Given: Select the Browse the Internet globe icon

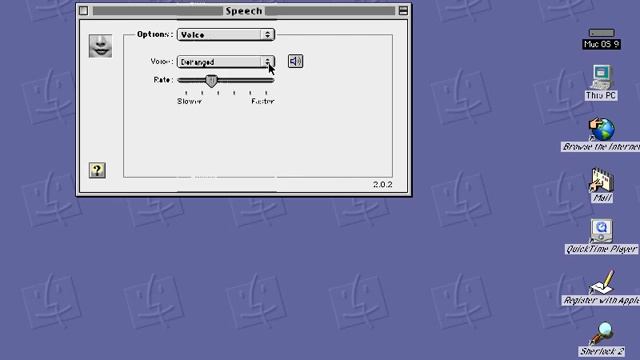Looking at the screenshot, I should tap(602, 129).
